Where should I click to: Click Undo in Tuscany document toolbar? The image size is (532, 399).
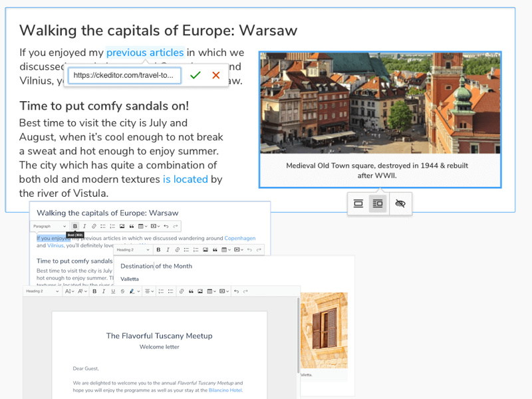coord(237,291)
